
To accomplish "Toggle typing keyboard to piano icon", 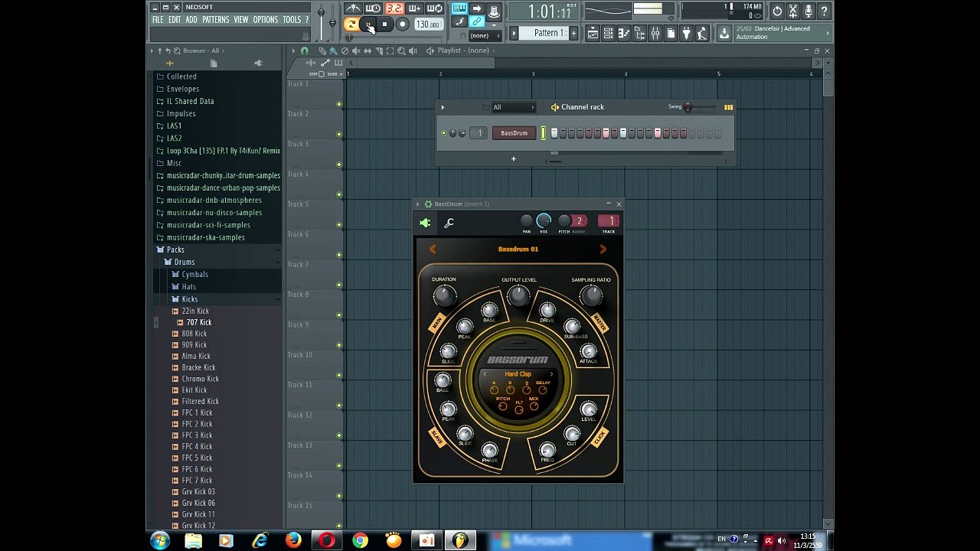I will point(459,9).
